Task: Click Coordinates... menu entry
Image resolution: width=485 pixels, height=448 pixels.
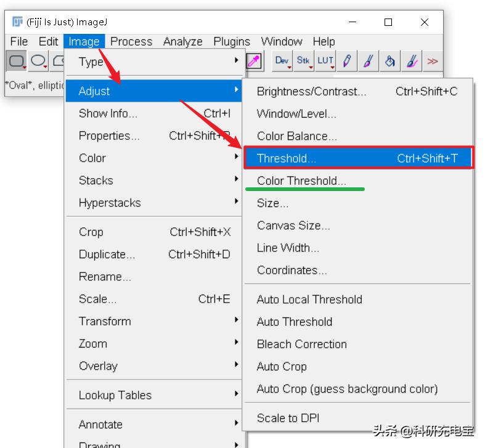Action: click(x=358, y=270)
